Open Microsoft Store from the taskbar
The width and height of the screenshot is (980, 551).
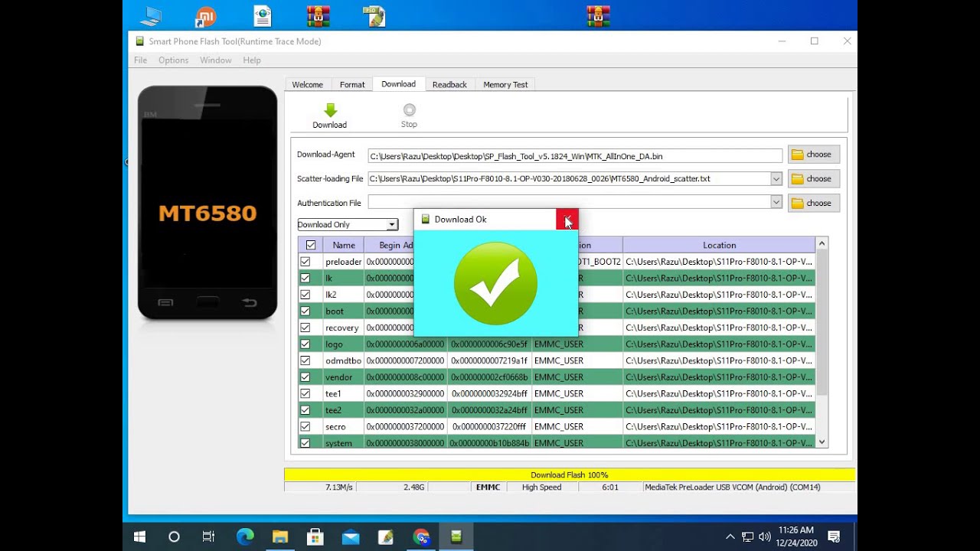click(x=315, y=537)
